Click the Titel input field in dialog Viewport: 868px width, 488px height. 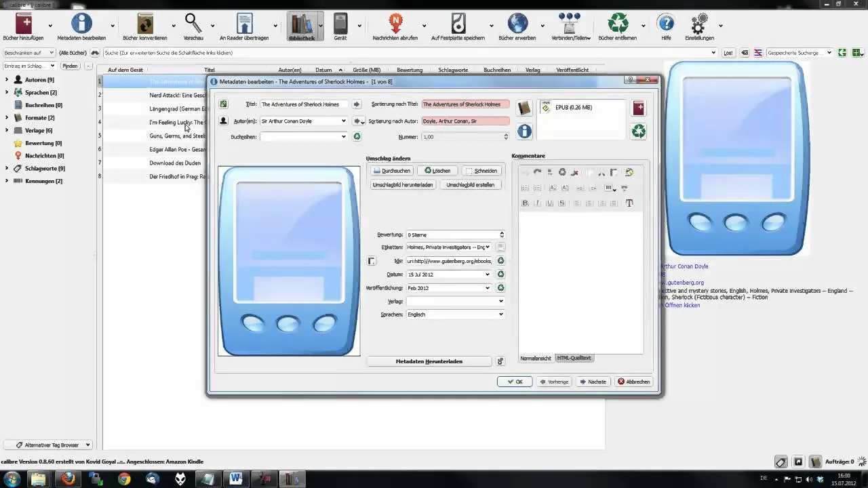click(304, 104)
